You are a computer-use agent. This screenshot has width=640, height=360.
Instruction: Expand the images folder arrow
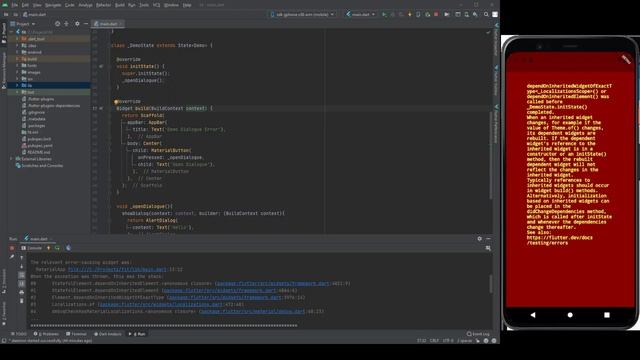click(17, 72)
